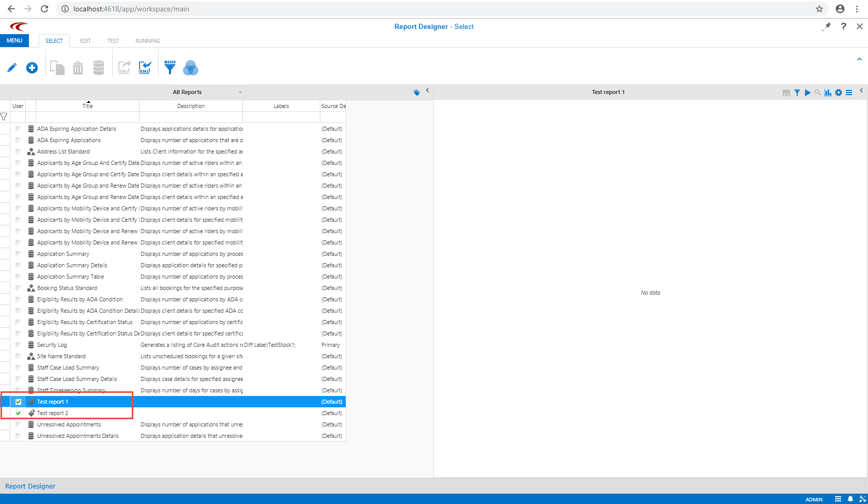Screen dimensions: 868x504
Task: Open the MENU tab
Action: point(14,40)
